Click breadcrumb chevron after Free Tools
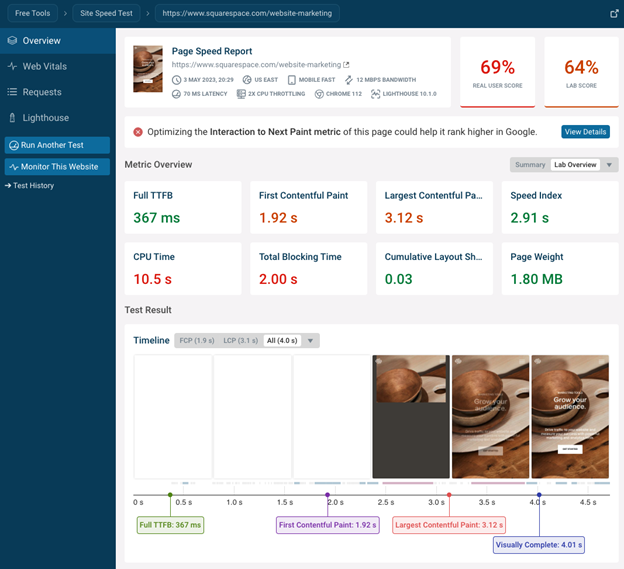Screen dimensions: 624x569 (x=65, y=14)
